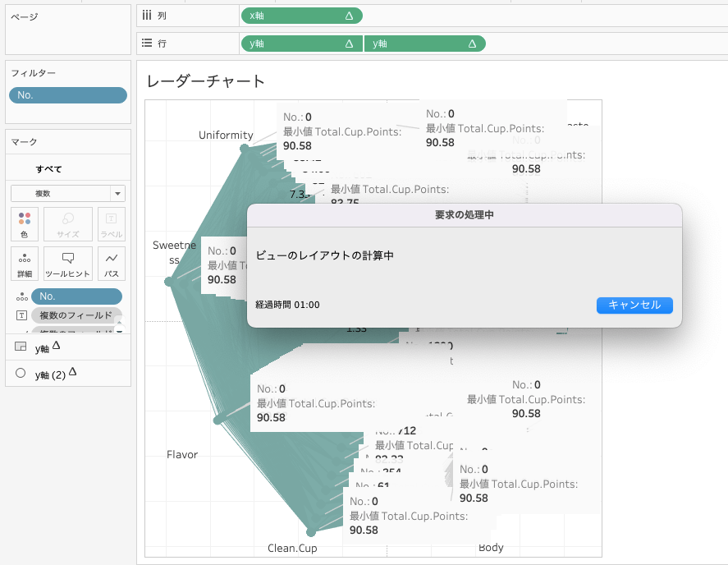Click the レーダーチャート sheet title
728x565 pixels.
point(206,81)
